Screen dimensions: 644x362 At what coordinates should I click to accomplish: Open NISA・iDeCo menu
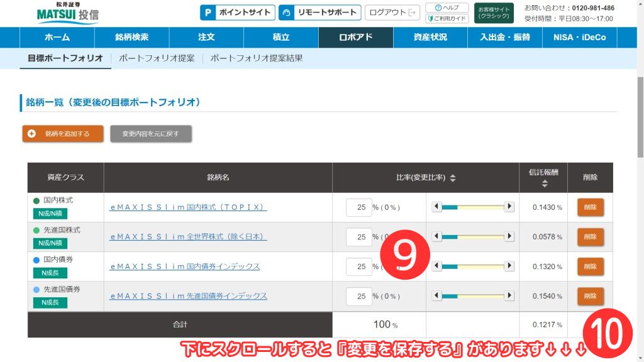[x=579, y=37]
